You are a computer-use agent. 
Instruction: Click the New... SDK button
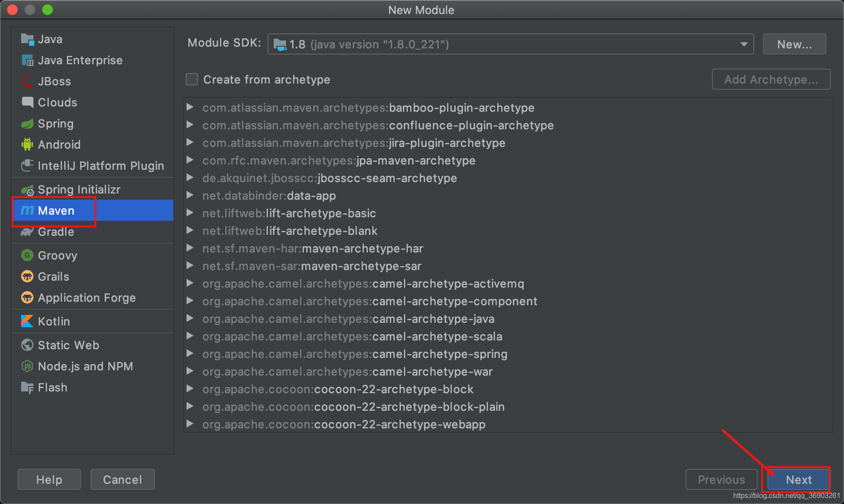[x=794, y=44]
